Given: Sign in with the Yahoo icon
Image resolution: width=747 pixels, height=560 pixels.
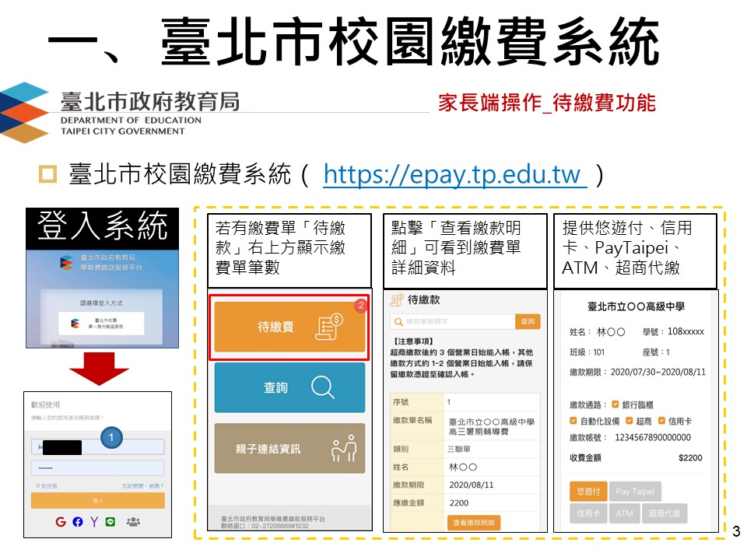Looking at the screenshot, I should pos(93,522).
